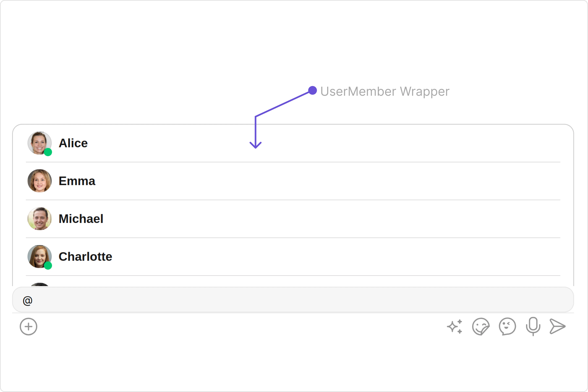Click Alice's avatar picture

coord(39,143)
